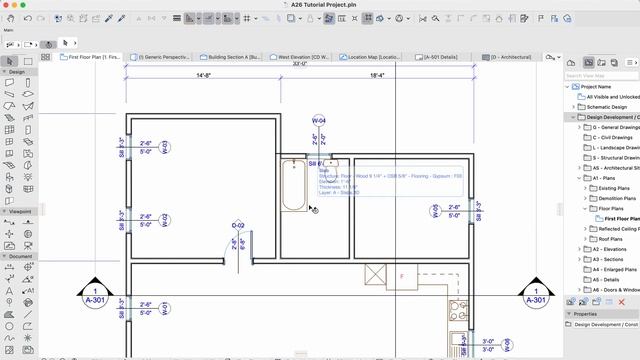Select the Lamp tool
This screenshot has height=360, width=640.
[28, 177]
